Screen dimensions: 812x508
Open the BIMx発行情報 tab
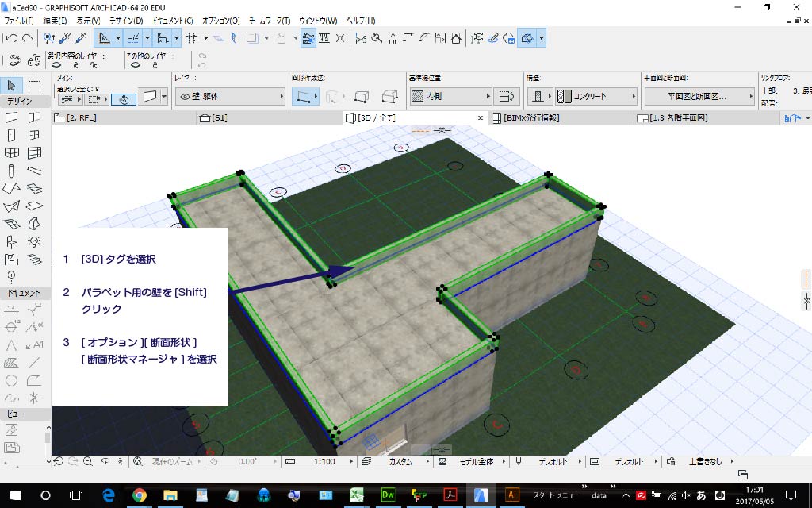[x=561, y=118]
